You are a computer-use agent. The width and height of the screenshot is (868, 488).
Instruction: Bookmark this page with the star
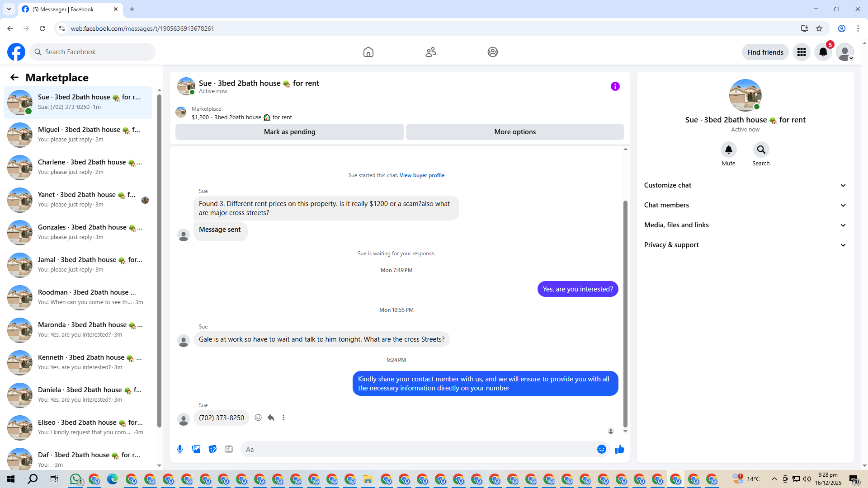coord(819,28)
